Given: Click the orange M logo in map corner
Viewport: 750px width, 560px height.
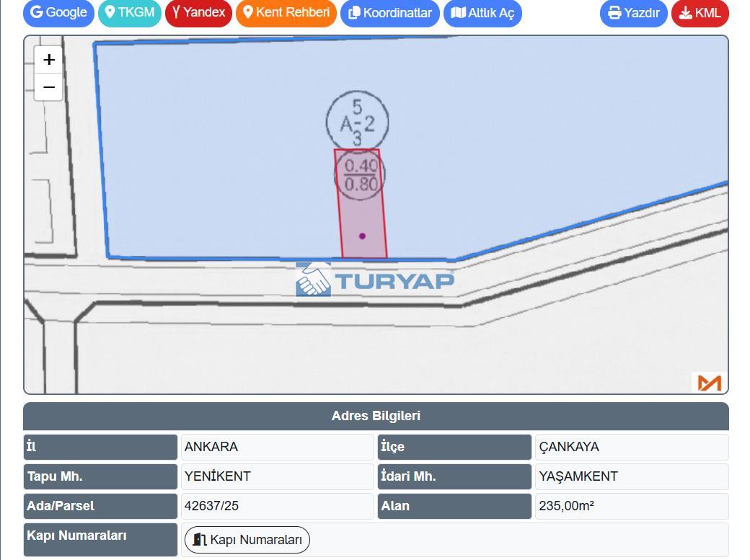Looking at the screenshot, I should pos(709,383).
